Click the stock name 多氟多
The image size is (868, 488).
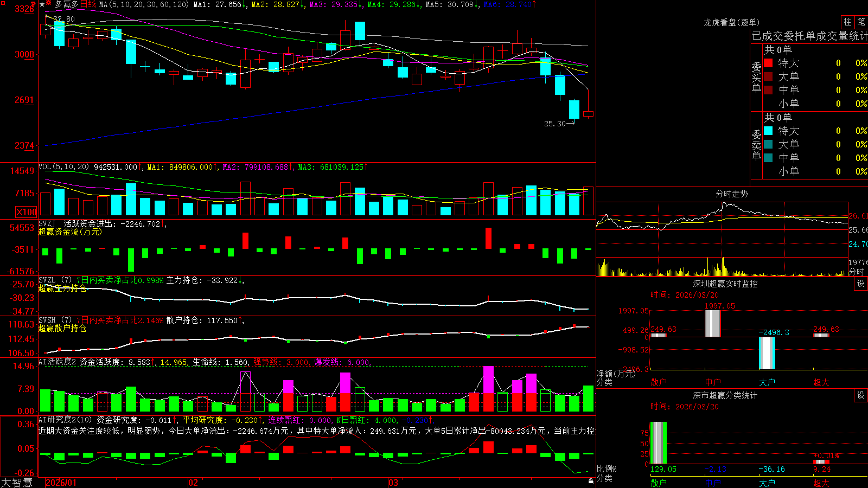(x=67, y=4)
